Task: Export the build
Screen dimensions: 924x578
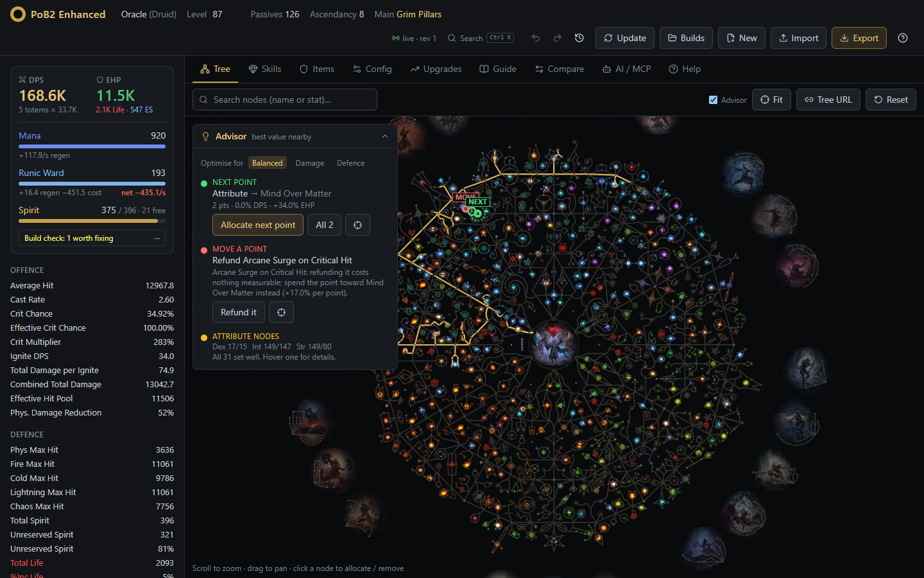Action: 859,38
